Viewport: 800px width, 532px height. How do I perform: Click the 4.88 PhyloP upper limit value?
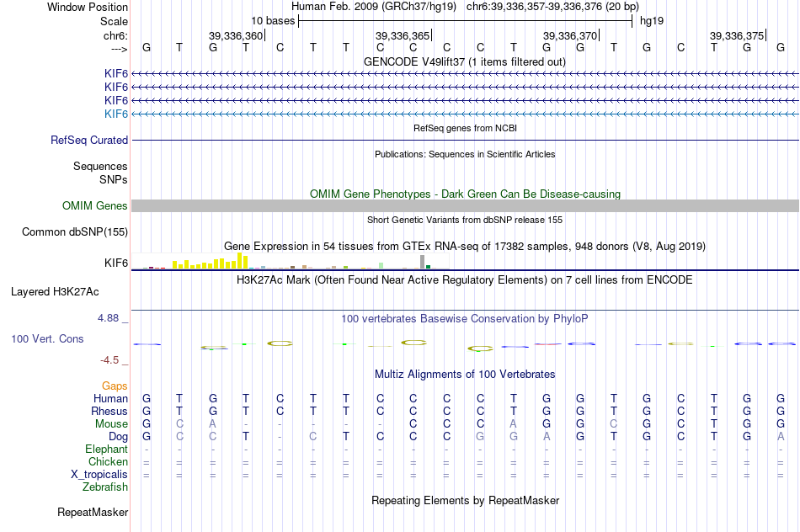(x=108, y=318)
